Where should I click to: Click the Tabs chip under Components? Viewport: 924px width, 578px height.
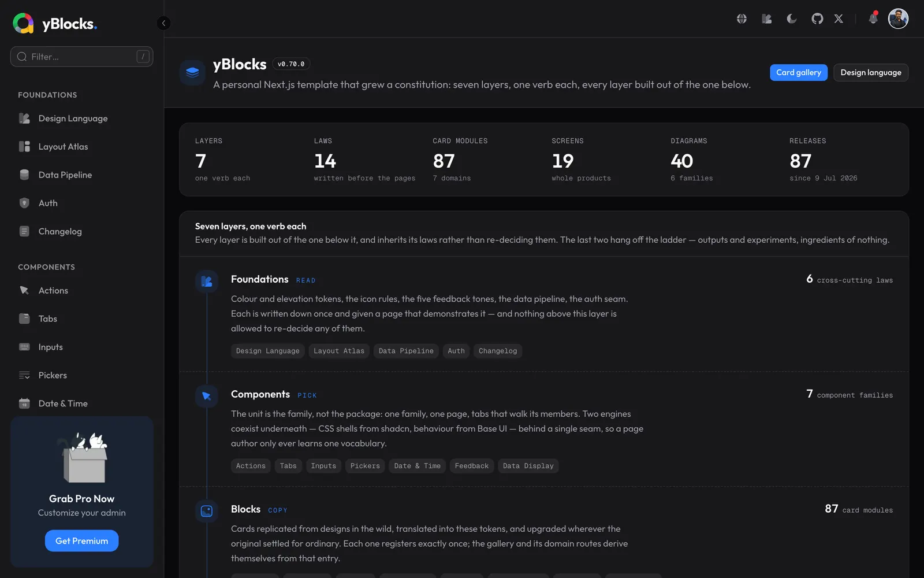(x=288, y=466)
